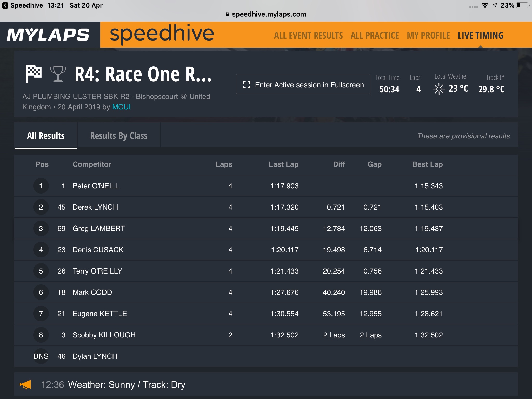Viewport: 532px width, 399px height.
Task: Click the lock icon in address bar
Action: coord(227,14)
